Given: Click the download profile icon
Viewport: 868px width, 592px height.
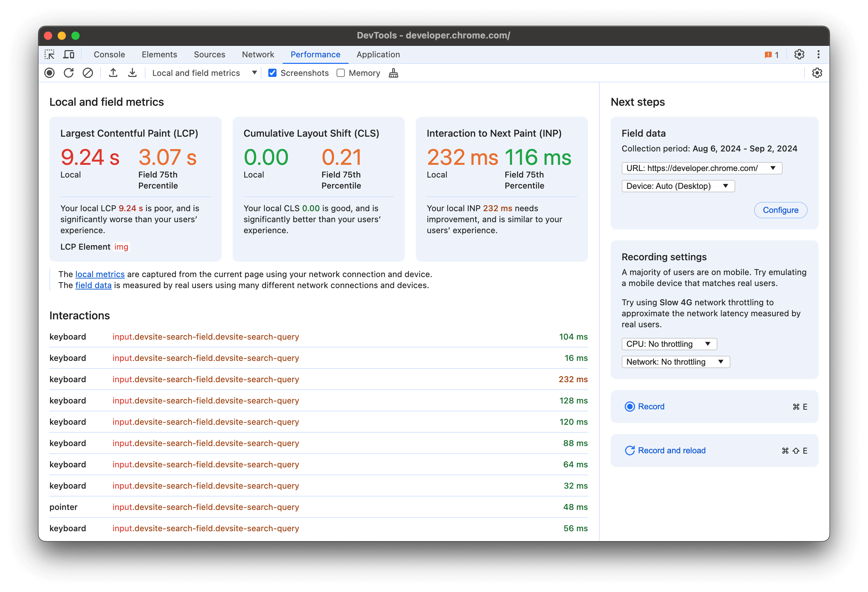Looking at the screenshot, I should click(131, 73).
